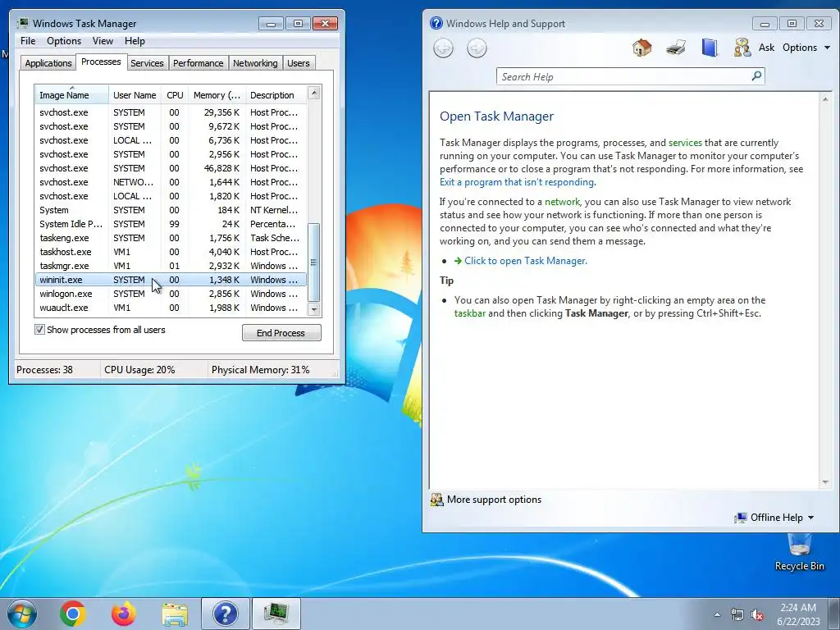Sort by Memory column header

(x=217, y=95)
